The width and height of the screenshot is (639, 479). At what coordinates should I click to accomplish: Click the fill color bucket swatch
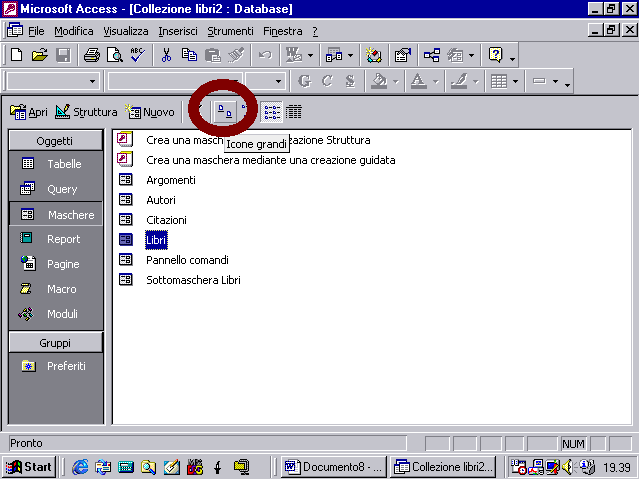(x=379, y=81)
